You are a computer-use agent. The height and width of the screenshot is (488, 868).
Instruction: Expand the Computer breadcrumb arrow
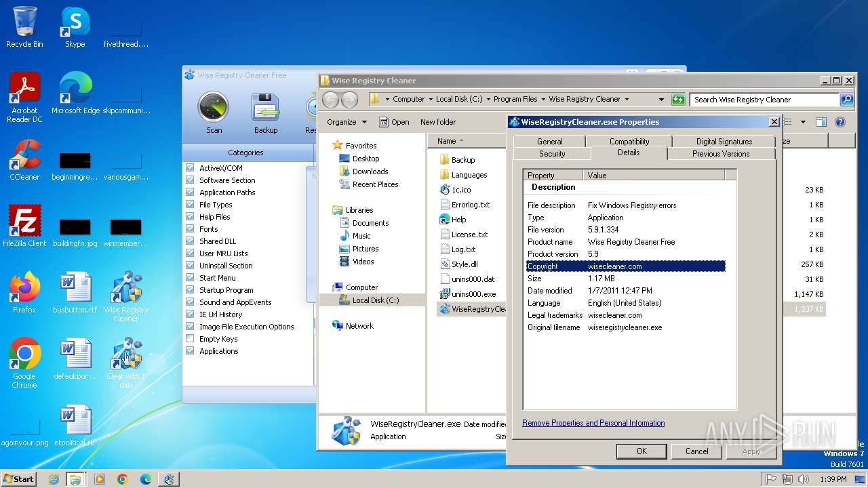pos(430,99)
